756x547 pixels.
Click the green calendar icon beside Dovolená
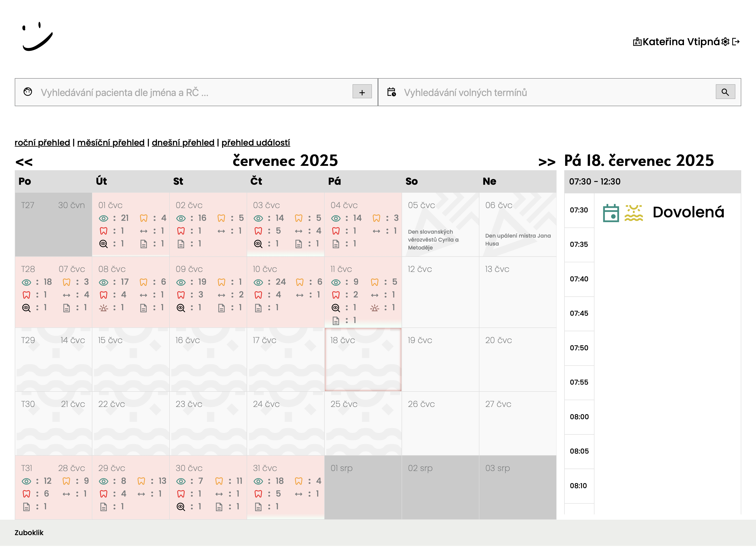611,213
